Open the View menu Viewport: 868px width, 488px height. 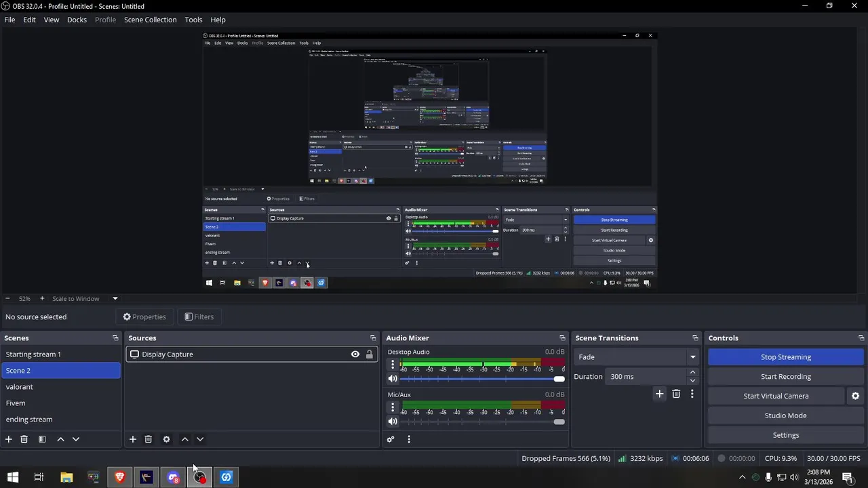52,20
